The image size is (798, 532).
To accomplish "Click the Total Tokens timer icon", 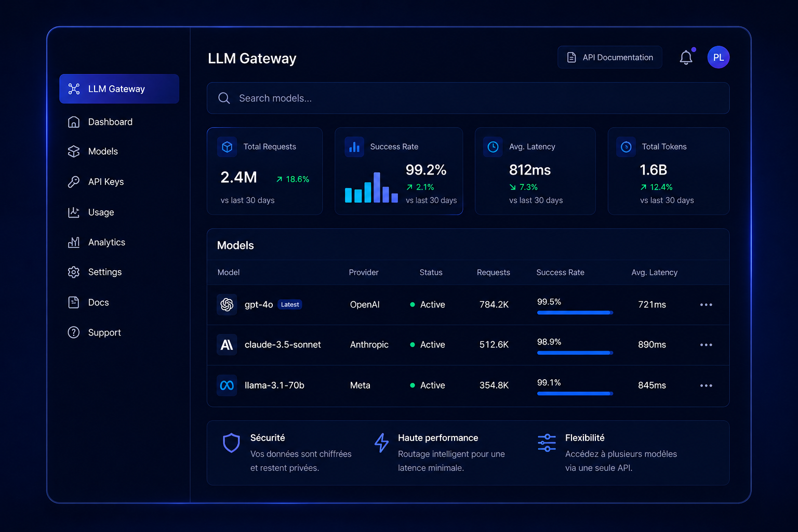I will [x=626, y=147].
